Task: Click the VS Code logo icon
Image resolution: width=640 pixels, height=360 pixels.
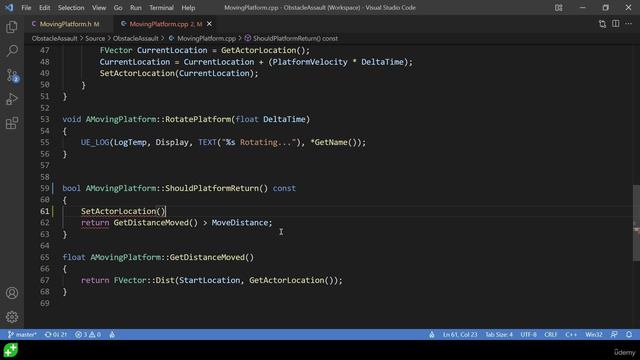Action: click(9, 8)
